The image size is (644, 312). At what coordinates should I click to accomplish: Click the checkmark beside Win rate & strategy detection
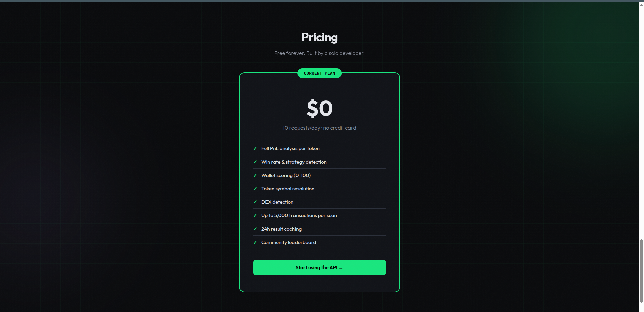[x=256, y=162]
